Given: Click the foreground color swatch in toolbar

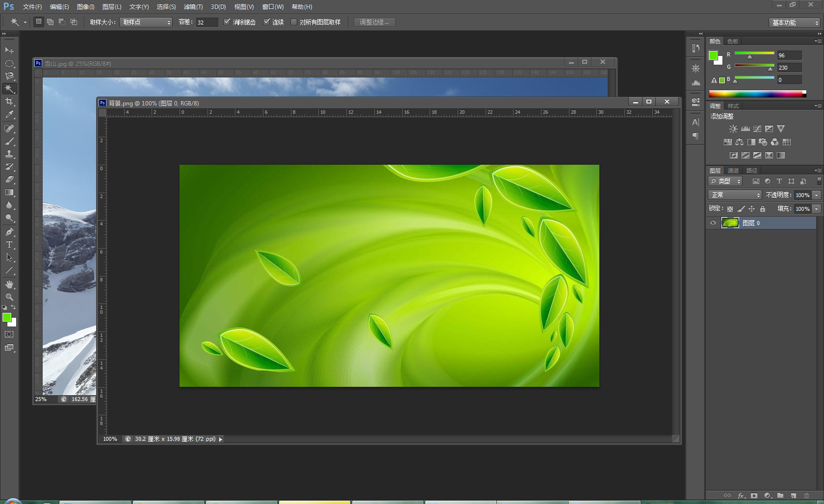Looking at the screenshot, I should coord(7,318).
